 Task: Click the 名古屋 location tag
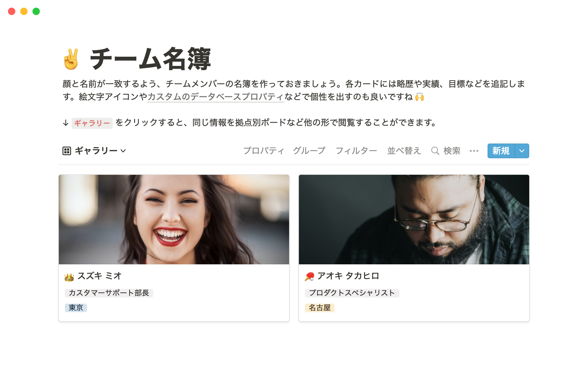click(320, 308)
